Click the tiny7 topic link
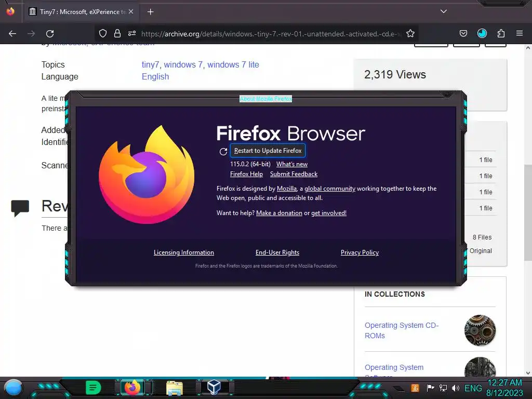532x399 pixels. 150,64
